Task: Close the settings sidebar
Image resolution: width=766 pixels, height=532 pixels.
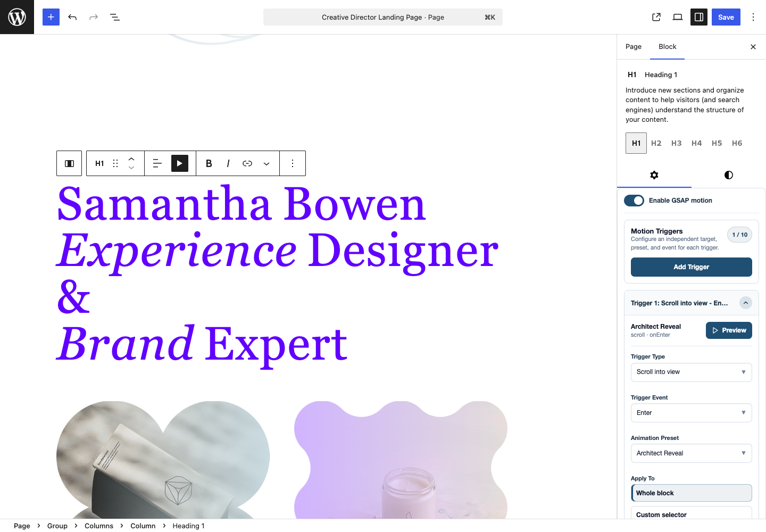Action: tap(753, 47)
